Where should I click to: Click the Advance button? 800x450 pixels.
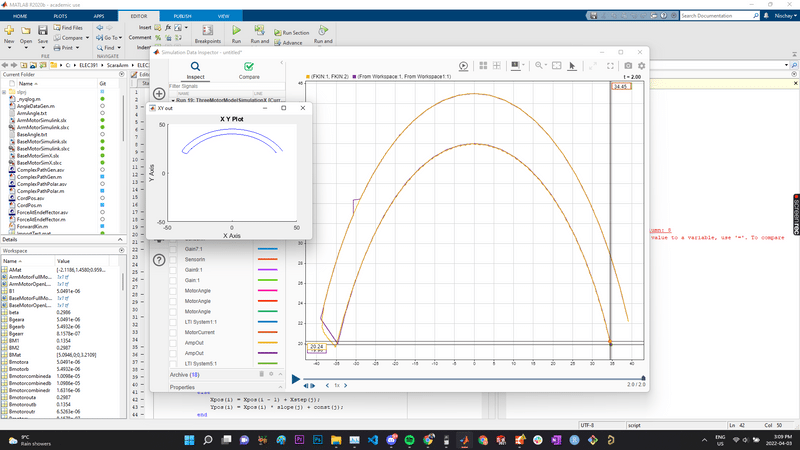coord(289,43)
